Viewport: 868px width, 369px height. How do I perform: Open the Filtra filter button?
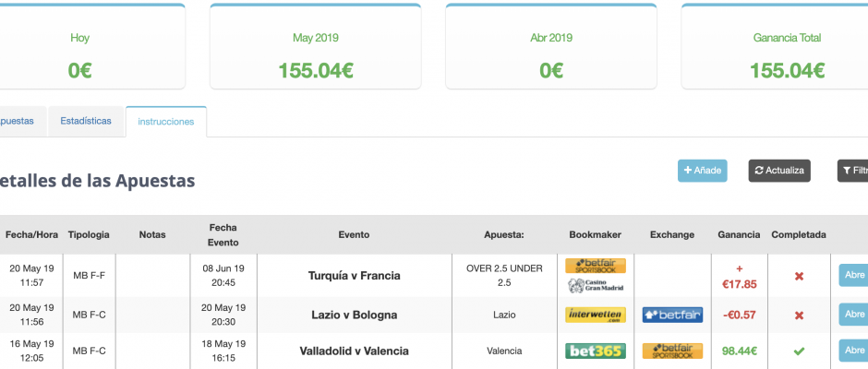852,171
